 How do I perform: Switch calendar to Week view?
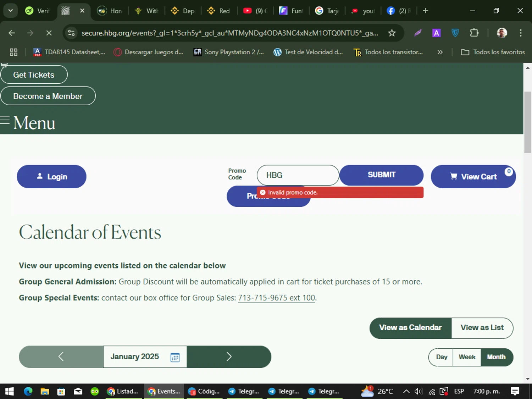[x=467, y=357]
